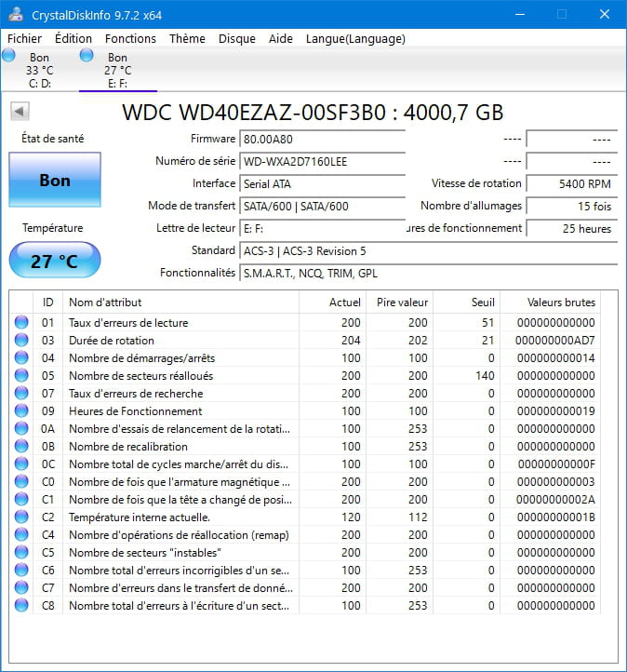
Task: Click the 27 °C temperature button
Action: (x=54, y=262)
